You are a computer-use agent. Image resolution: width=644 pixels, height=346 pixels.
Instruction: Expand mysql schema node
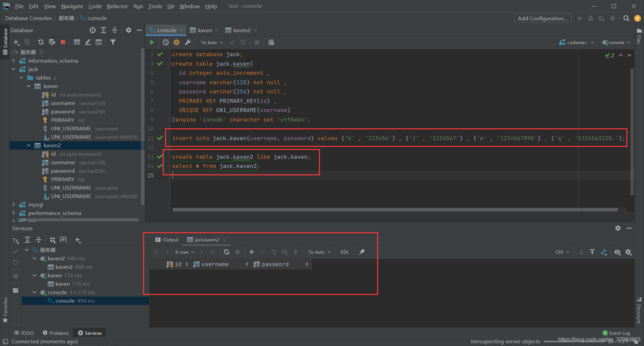14,204
